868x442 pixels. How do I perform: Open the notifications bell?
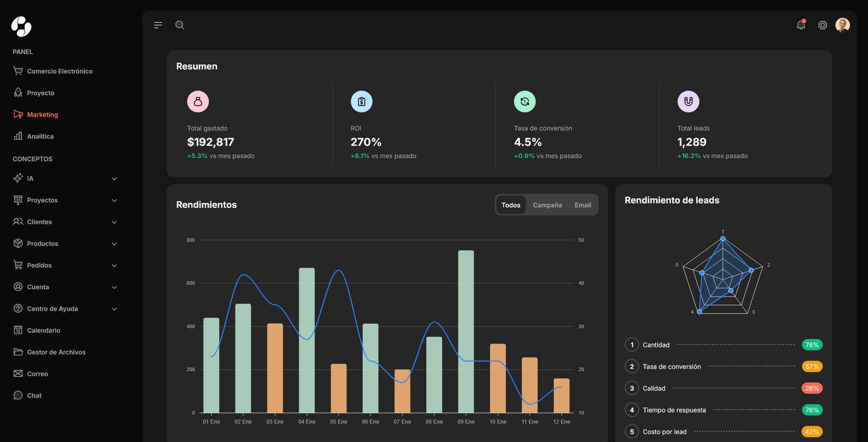[x=801, y=25]
